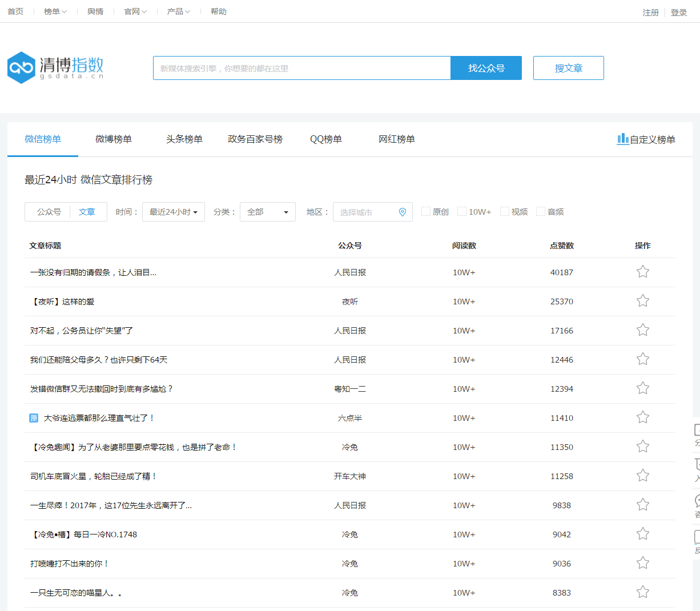Star the 我们还能陪父母多久 article
This screenshot has height=611, width=700.
point(643,359)
